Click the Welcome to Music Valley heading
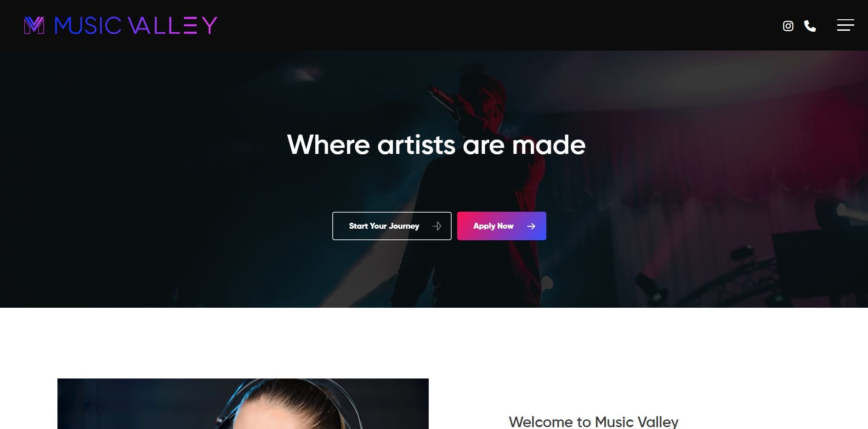Viewport: 868px width, 429px height. [x=594, y=422]
